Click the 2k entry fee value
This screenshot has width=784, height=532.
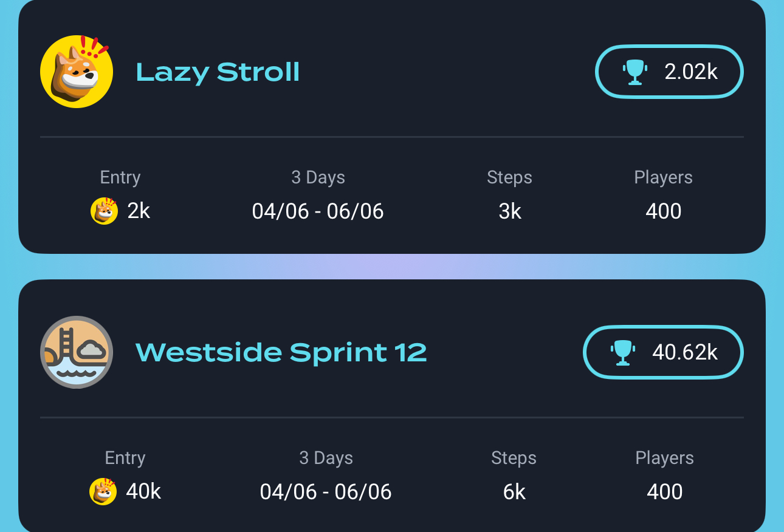tap(139, 211)
